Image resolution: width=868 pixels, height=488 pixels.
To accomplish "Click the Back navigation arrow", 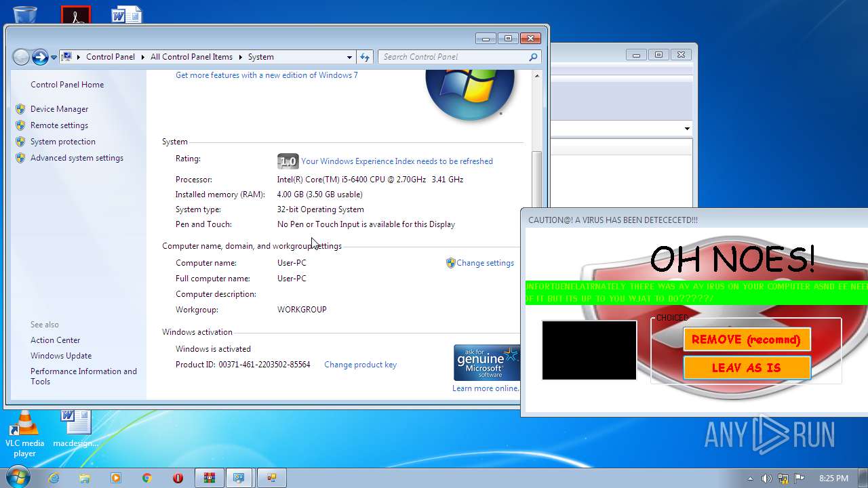I will pos(21,57).
